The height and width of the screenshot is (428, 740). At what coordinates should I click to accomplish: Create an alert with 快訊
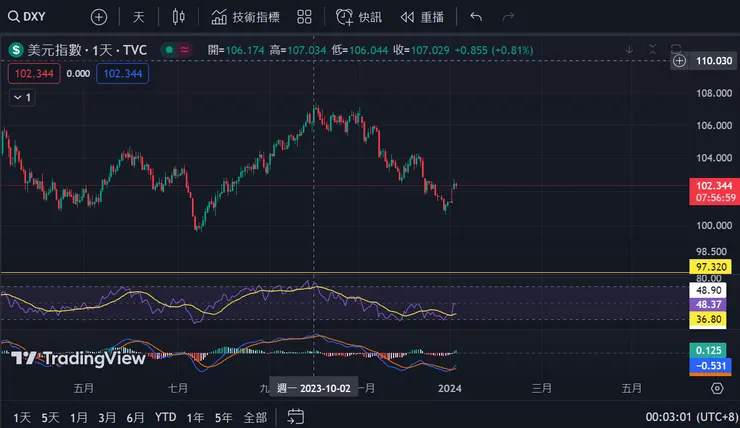[x=359, y=17]
